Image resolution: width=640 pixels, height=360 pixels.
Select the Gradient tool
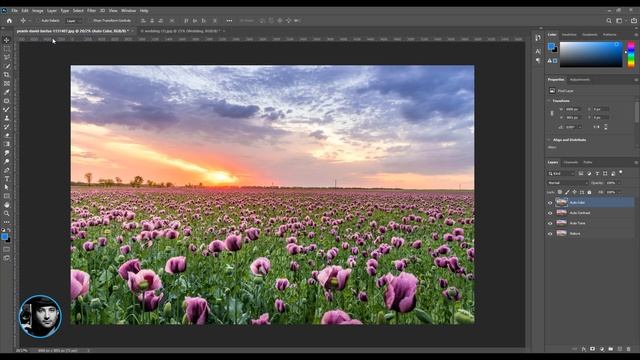click(7, 144)
